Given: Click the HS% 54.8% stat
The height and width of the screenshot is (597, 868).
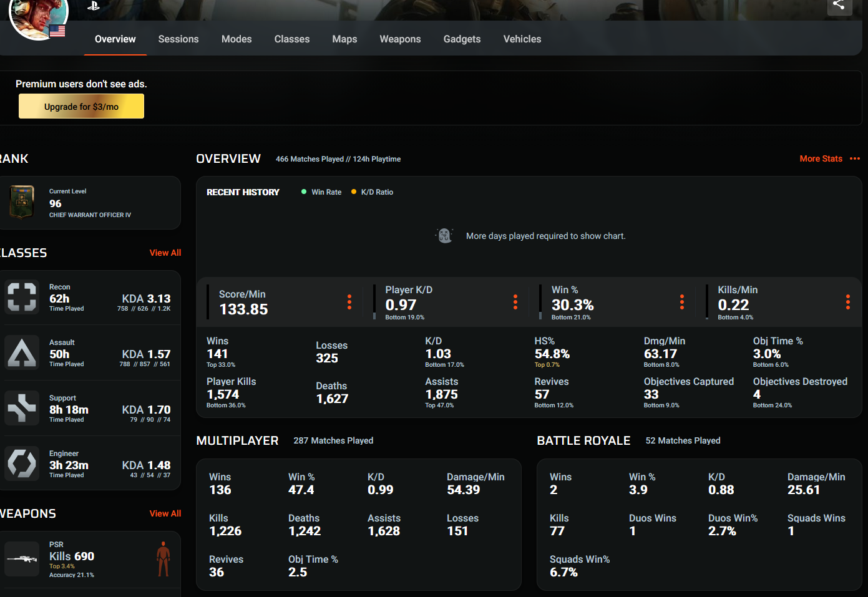Looking at the screenshot, I should (552, 353).
